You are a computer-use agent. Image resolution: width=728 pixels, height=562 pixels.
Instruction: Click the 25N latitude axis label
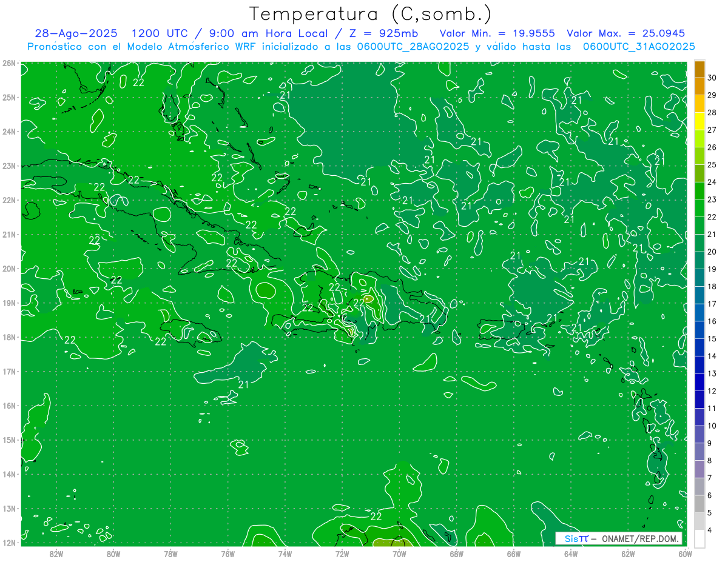tap(9, 98)
